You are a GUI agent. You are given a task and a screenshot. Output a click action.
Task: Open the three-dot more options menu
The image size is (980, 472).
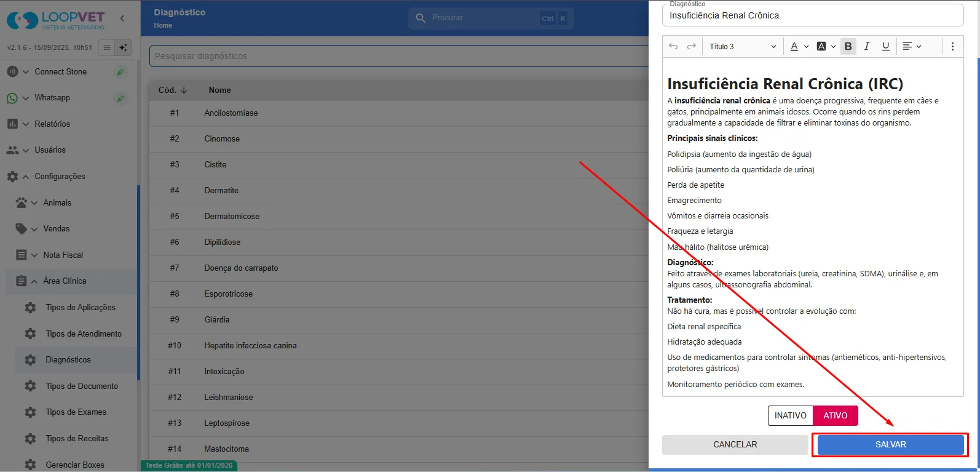[952, 47]
